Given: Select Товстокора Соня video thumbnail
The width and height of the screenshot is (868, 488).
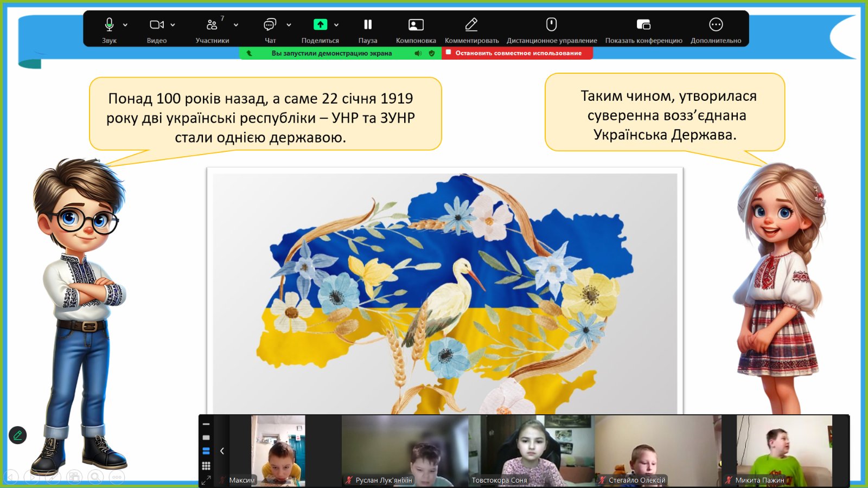Looking at the screenshot, I should click(x=531, y=451).
